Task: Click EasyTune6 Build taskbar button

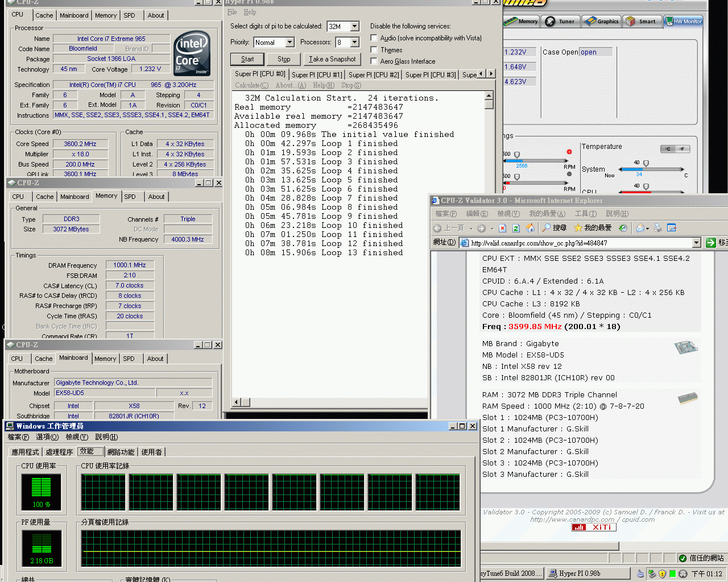Action: [512, 573]
